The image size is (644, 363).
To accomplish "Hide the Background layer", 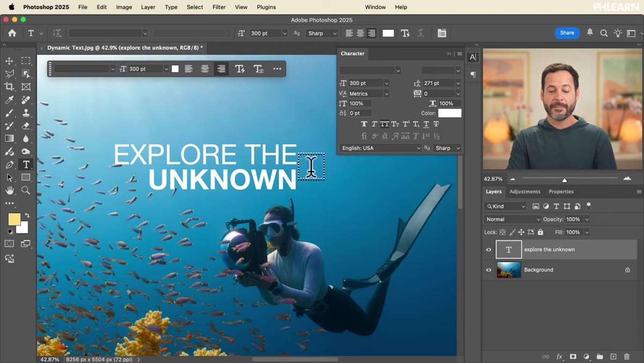I will point(488,270).
